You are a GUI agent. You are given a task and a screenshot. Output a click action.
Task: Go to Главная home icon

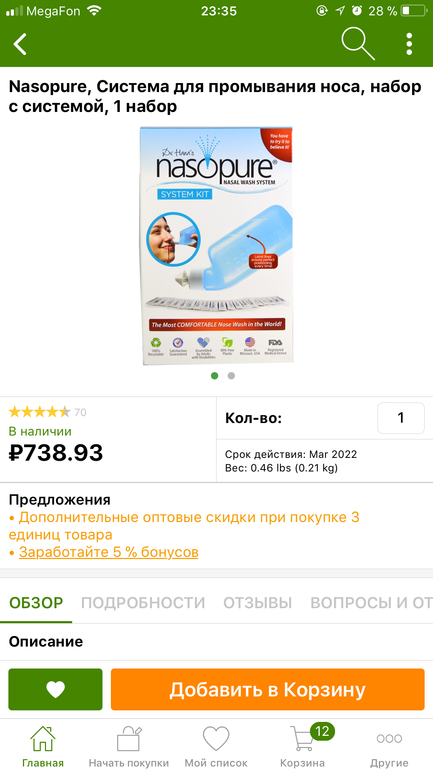(x=43, y=746)
